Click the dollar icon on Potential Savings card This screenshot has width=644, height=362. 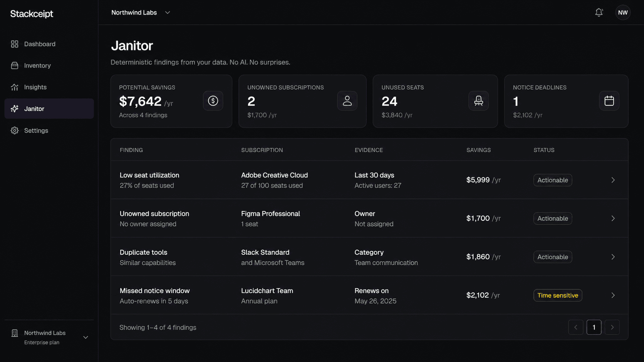point(213,101)
